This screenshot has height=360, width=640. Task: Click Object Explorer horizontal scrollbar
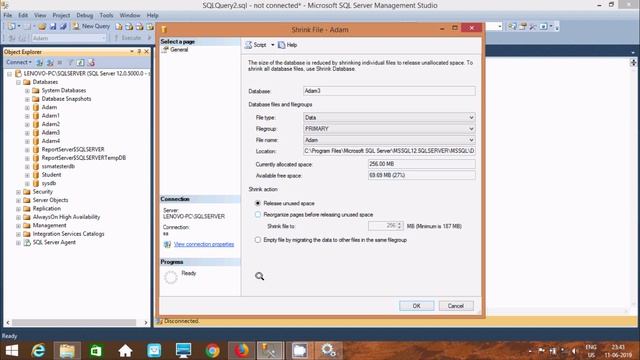(73, 322)
